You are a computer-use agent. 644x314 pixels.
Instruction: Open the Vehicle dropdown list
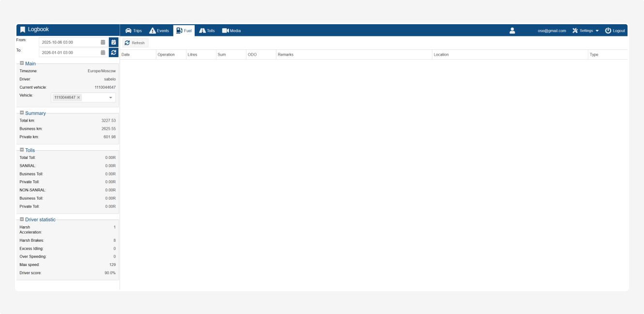tap(110, 97)
